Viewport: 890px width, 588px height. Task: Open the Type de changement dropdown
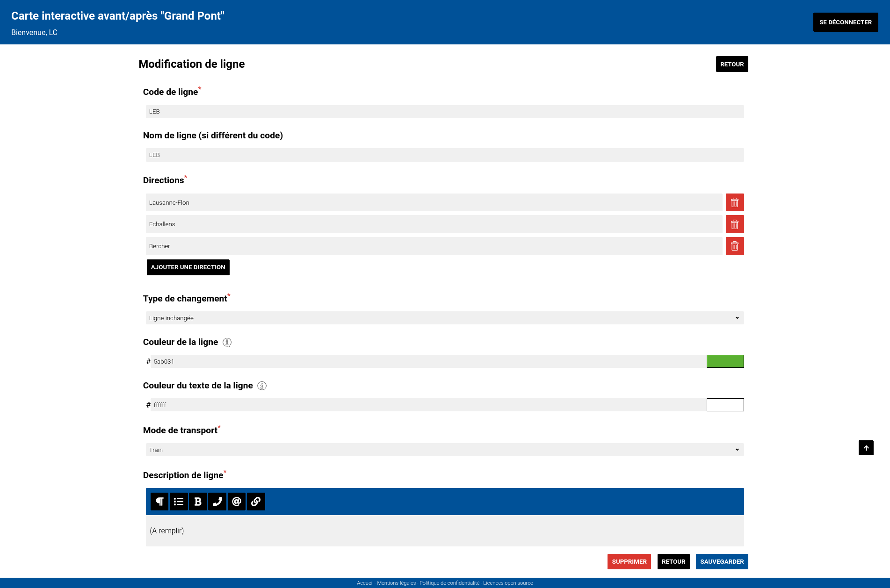coord(444,318)
